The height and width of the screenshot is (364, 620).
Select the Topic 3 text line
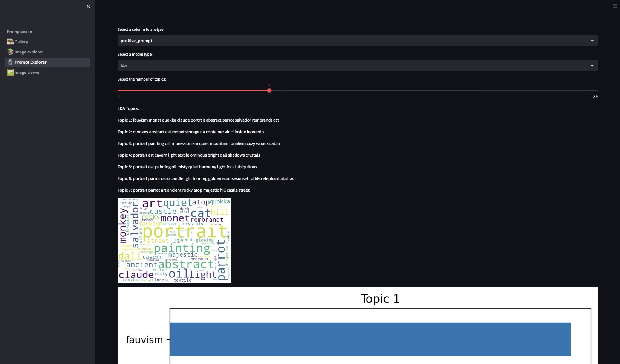click(199, 143)
